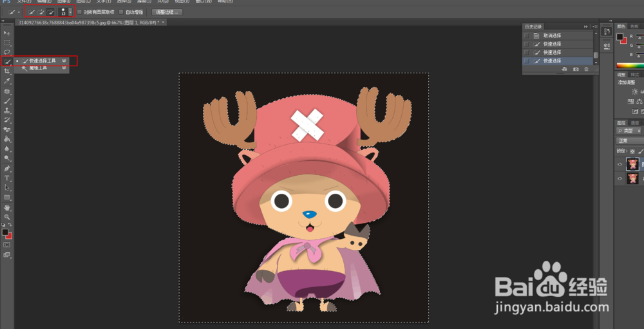Toggle visibility eye of bottom layer
Viewport: 644px width, 329px height.
click(620, 179)
